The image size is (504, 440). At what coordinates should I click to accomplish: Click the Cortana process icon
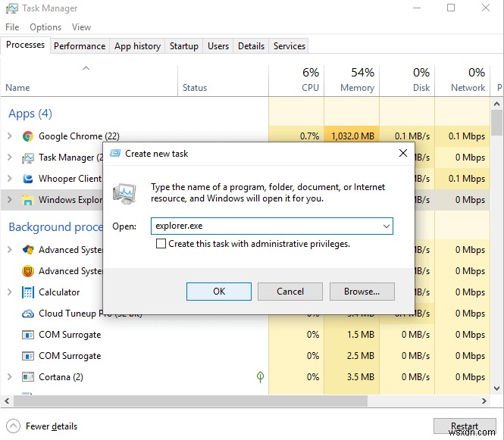pos(27,377)
